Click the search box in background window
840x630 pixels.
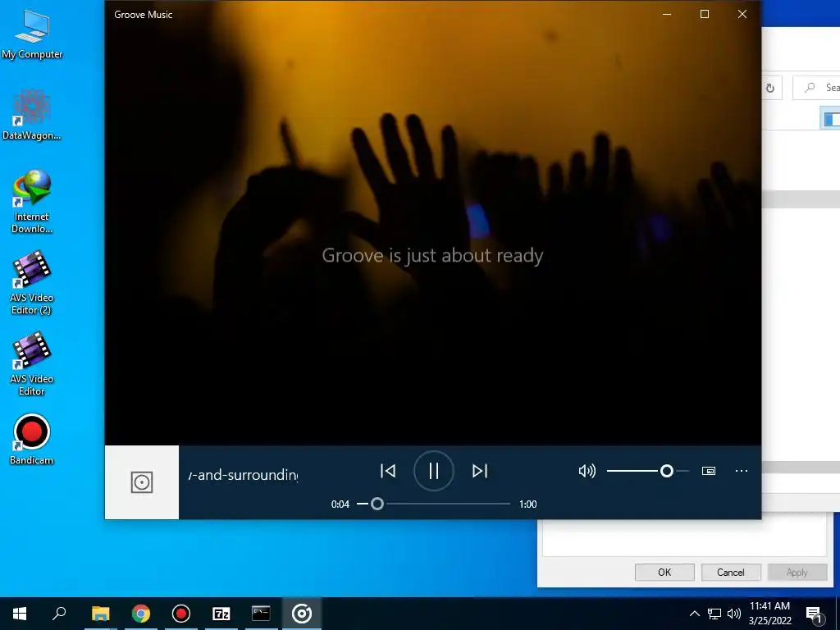[816, 88]
